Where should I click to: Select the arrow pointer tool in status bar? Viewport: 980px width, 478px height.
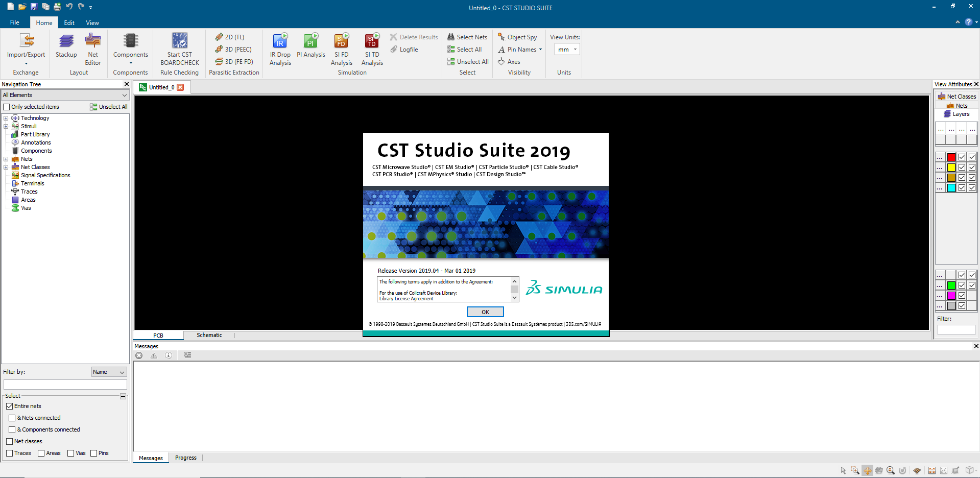pyautogui.click(x=843, y=470)
